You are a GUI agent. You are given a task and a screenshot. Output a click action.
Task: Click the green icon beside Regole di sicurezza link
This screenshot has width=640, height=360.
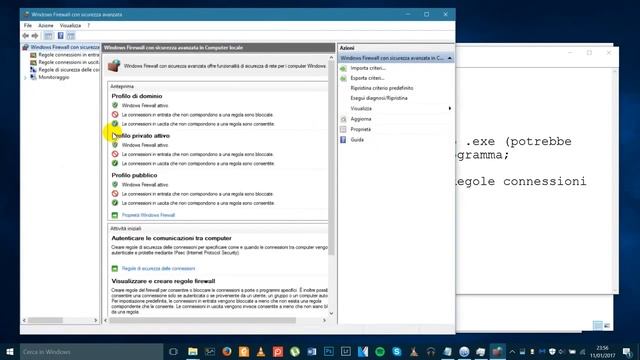[115, 269]
